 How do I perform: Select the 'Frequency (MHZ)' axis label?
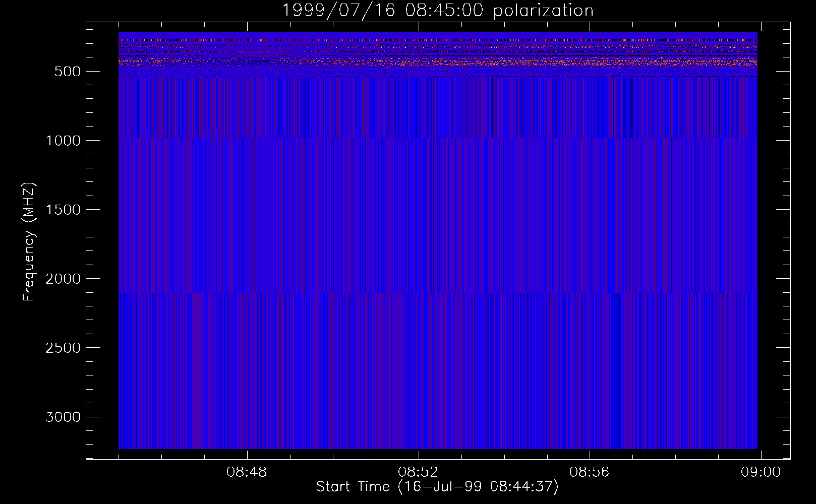tap(29, 241)
